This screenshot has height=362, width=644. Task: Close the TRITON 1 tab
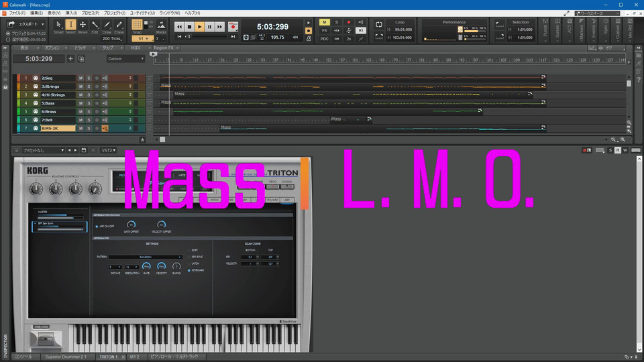pyautogui.click(x=123, y=357)
